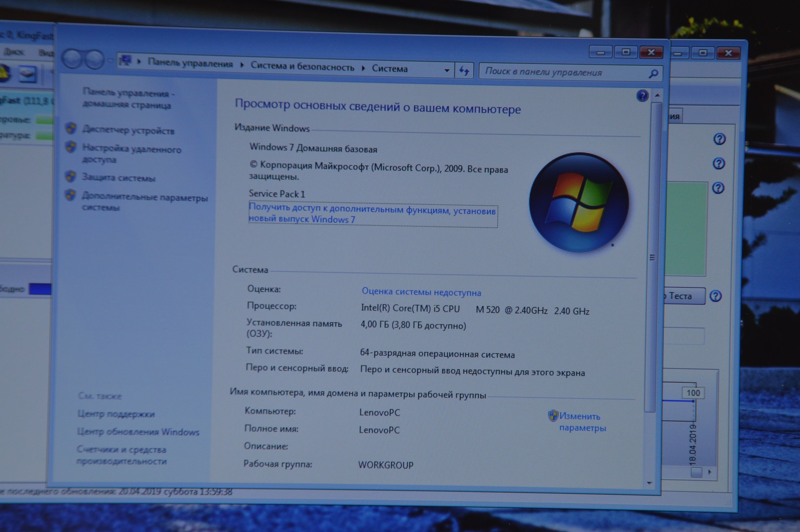Click the refresh icon beside address bar
The image size is (800, 532).
click(x=464, y=71)
